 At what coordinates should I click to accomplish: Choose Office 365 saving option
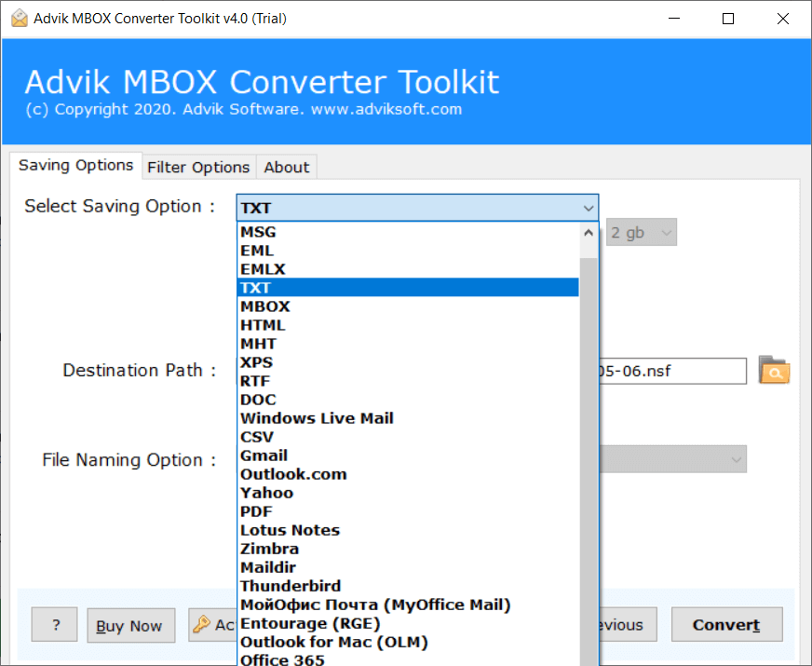click(x=408, y=659)
